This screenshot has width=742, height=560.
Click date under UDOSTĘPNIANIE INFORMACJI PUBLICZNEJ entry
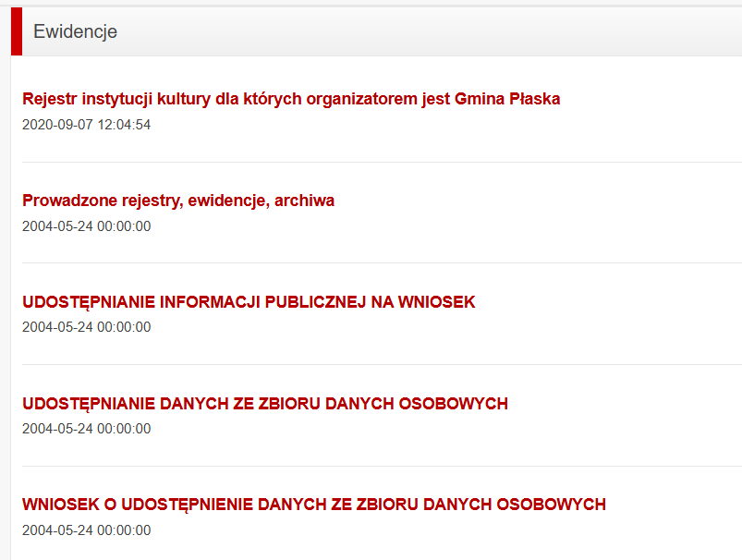(86, 327)
